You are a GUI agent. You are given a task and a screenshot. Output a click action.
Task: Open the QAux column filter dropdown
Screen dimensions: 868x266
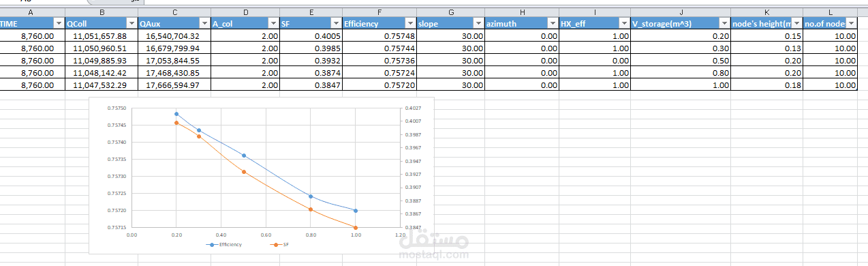click(205, 23)
